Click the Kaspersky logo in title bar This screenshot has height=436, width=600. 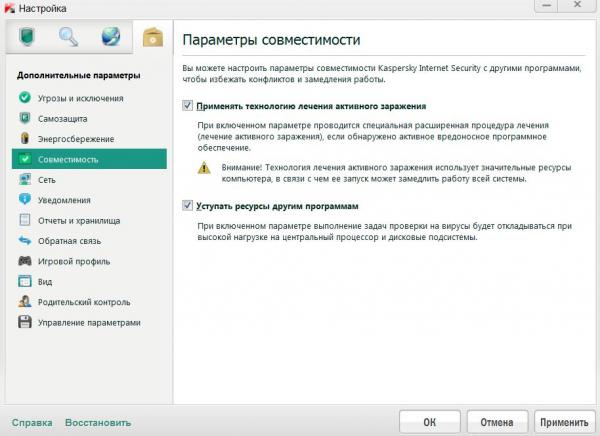tap(9, 8)
